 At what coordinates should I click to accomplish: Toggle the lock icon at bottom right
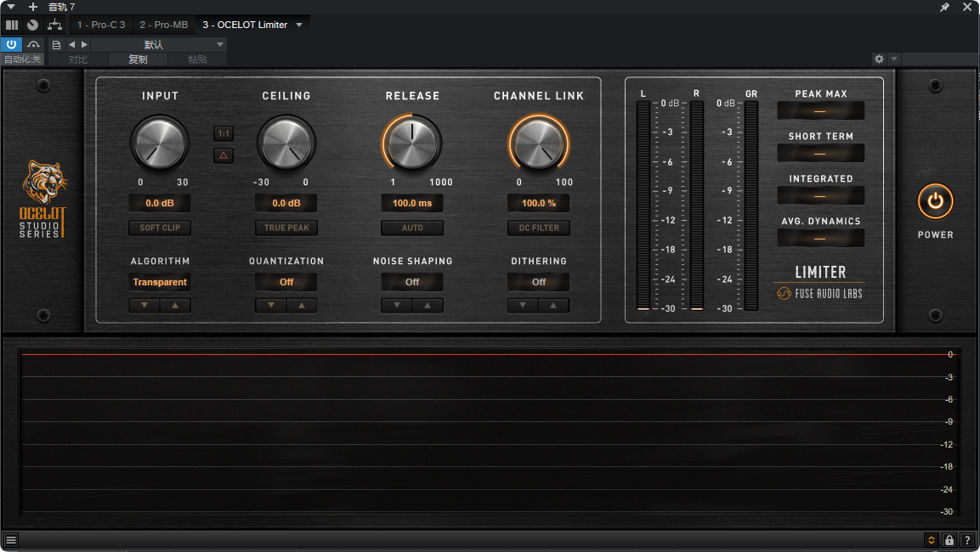[x=949, y=540]
